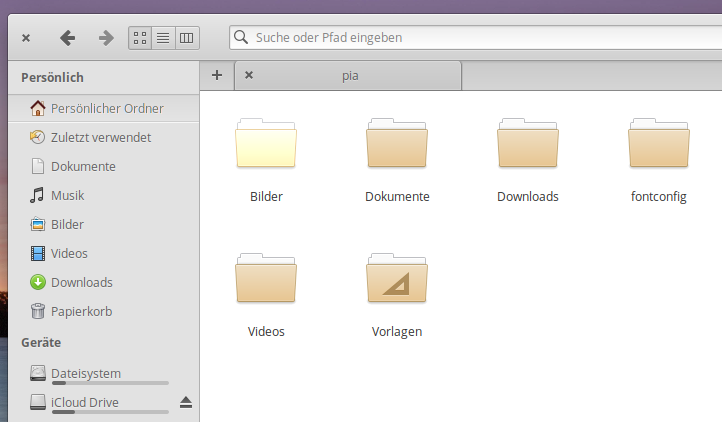
Task: Open the Vorlagen templates folder
Action: coord(397,278)
